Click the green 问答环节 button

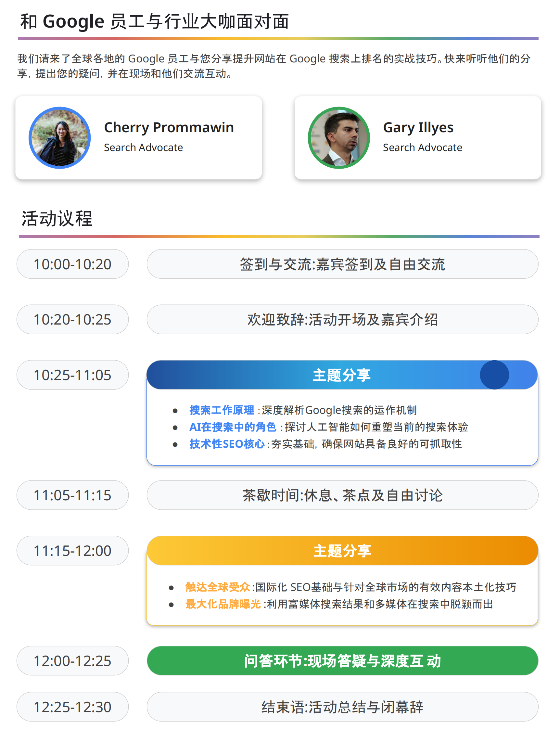click(342, 661)
